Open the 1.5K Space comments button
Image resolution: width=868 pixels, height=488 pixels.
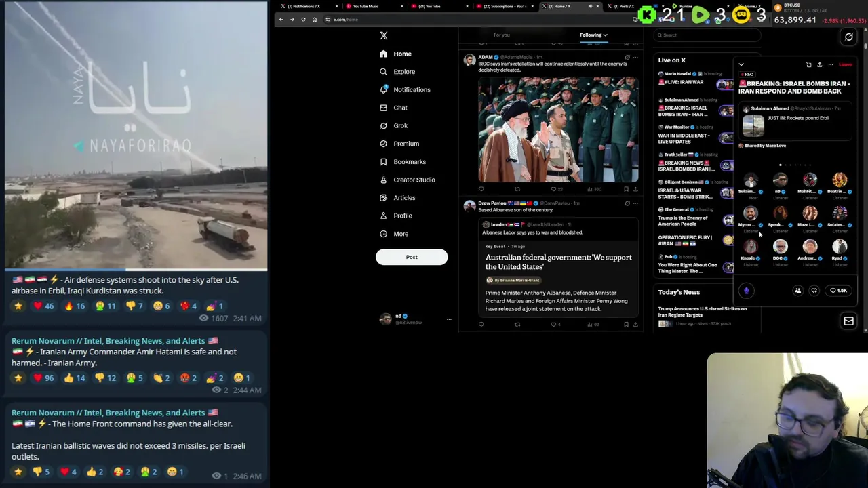(840, 291)
